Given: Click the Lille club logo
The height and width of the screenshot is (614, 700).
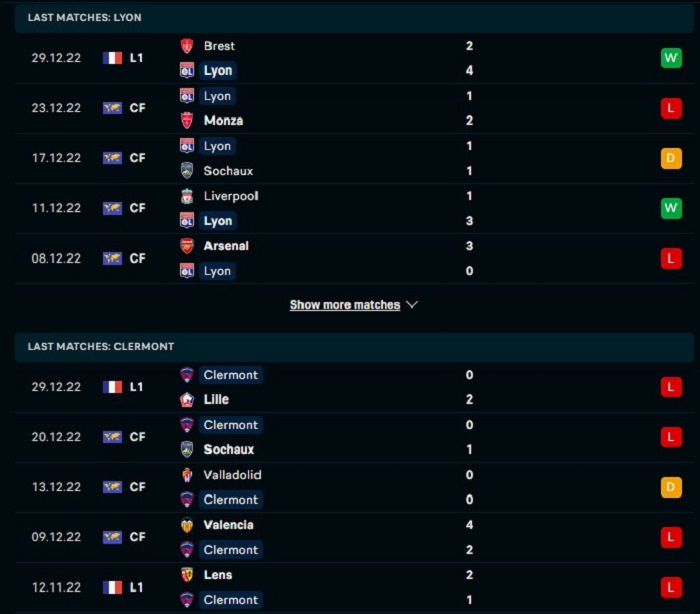Looking at the screenshot, I should 187,399.
